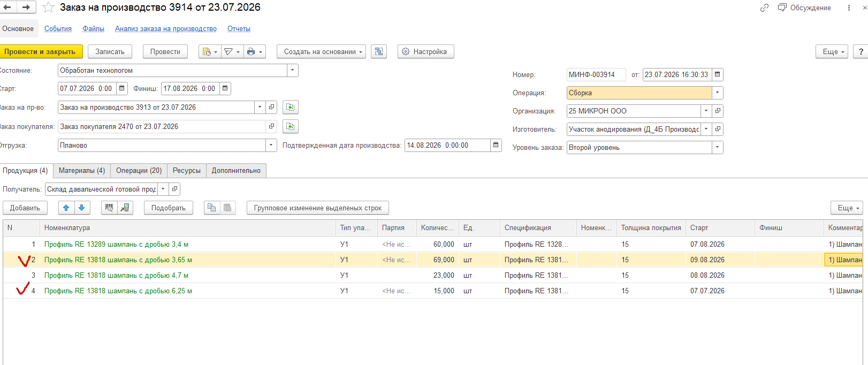868x365 pixels.
Task: Open the table Еще menu
Action: point(847,208)
